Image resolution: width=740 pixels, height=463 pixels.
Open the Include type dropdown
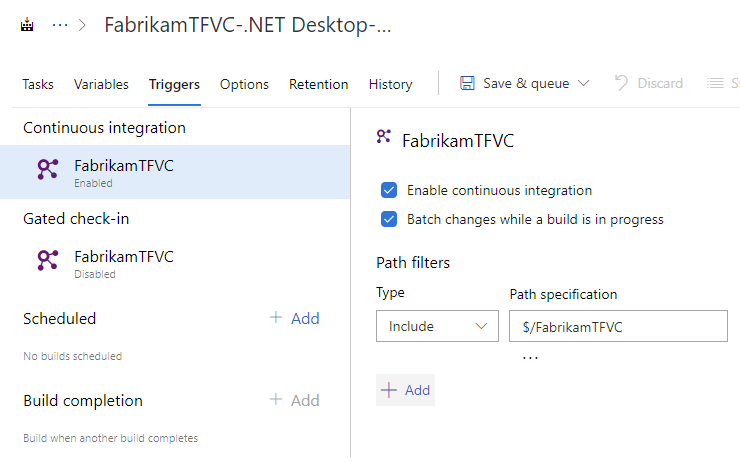(437, 326)
